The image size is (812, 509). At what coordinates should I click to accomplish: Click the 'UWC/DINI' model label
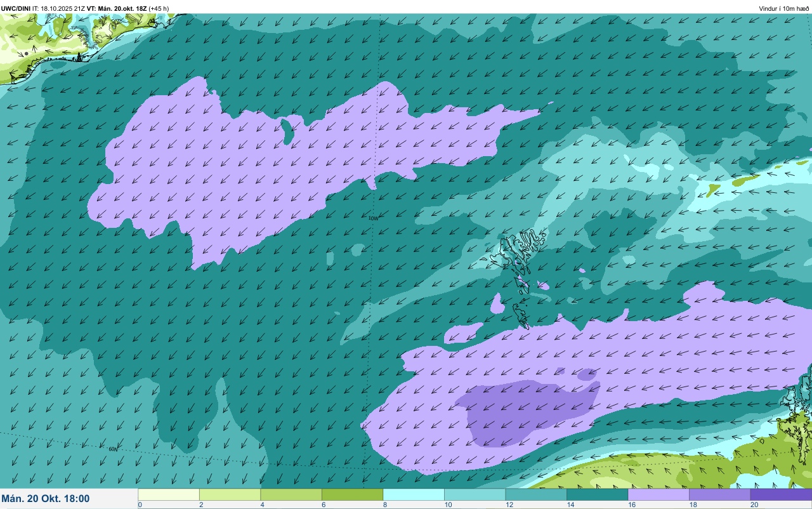point(16,9)
